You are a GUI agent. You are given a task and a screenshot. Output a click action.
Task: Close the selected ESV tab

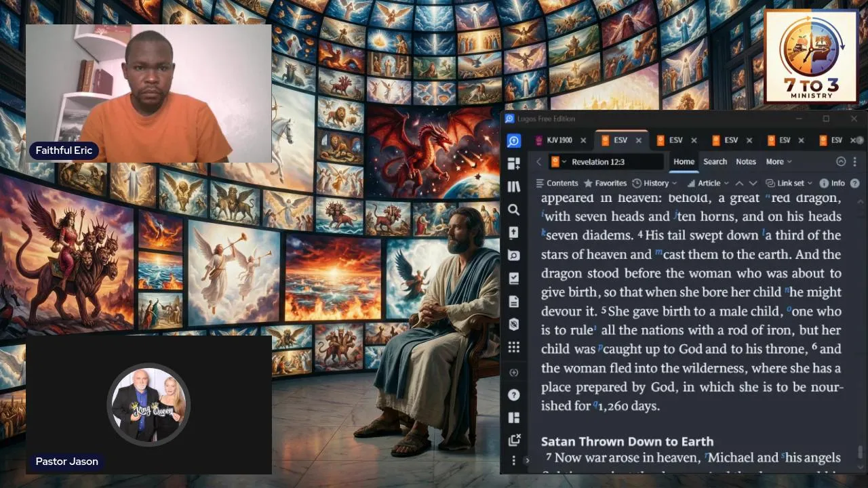[638, 140]
